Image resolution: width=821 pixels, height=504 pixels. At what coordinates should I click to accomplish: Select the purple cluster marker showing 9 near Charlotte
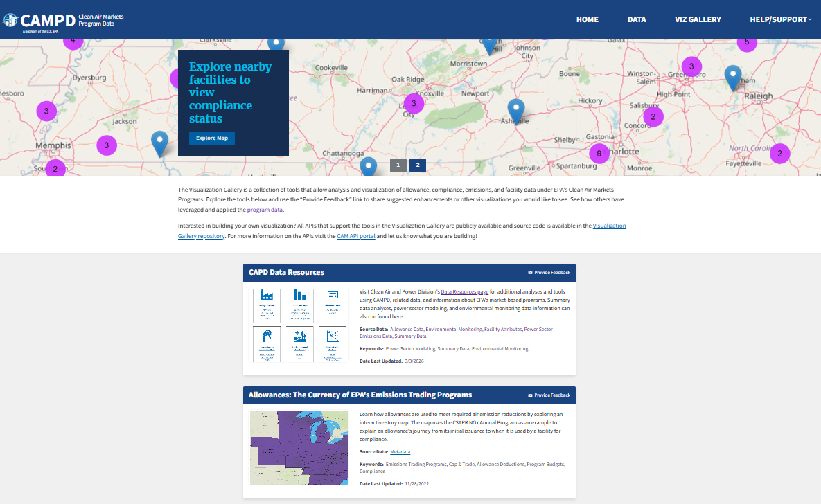coord(599,153)
